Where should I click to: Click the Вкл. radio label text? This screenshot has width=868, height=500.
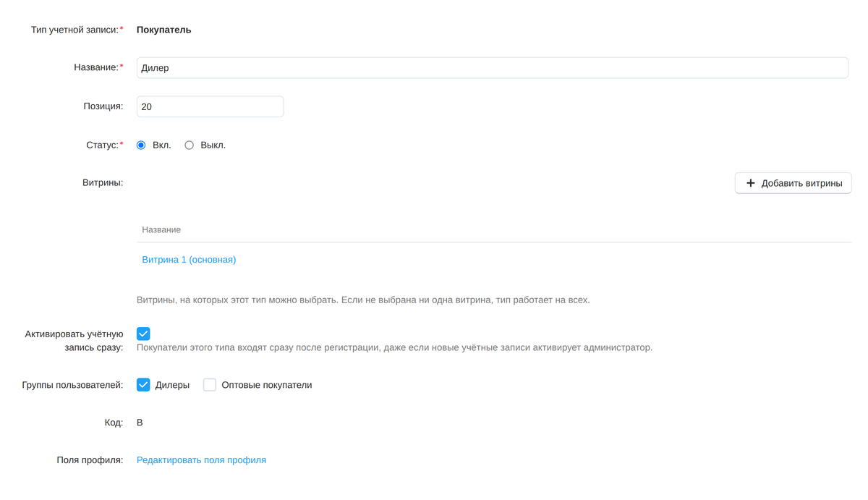[x=162, y=145]
